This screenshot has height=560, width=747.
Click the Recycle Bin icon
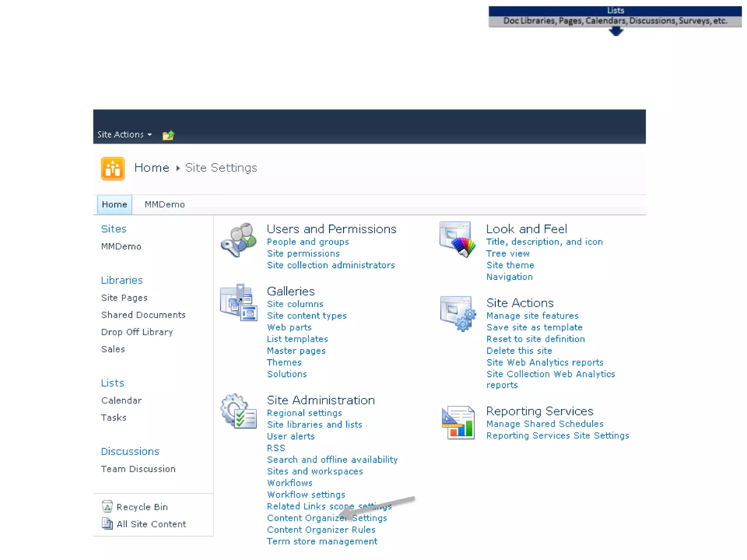tap(107, 506)
